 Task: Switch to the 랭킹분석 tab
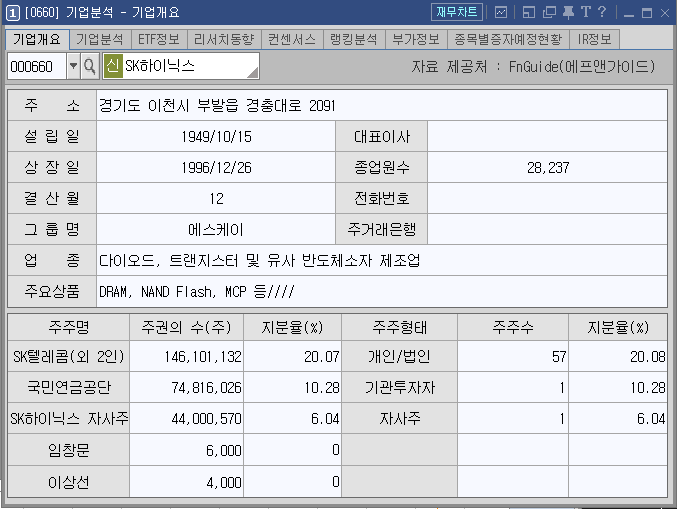[354, 40]
